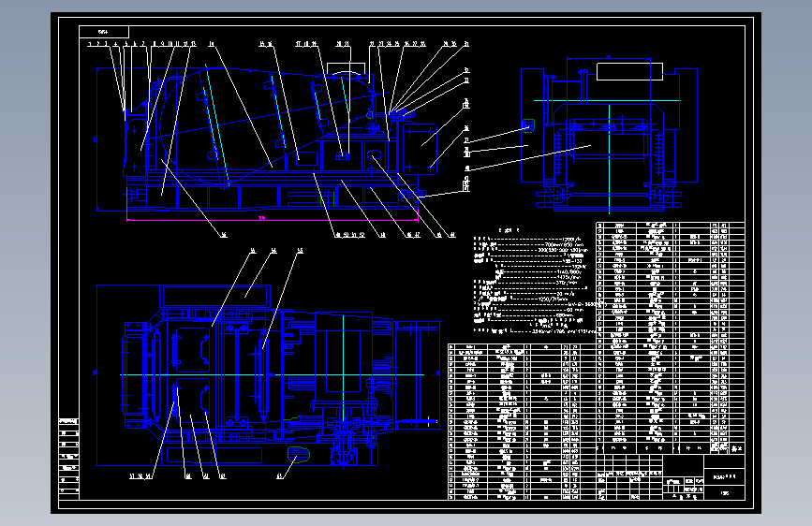Select part balloon labels 20 21
The width and height of the screenshot is (812, 526).
[343, 44]
